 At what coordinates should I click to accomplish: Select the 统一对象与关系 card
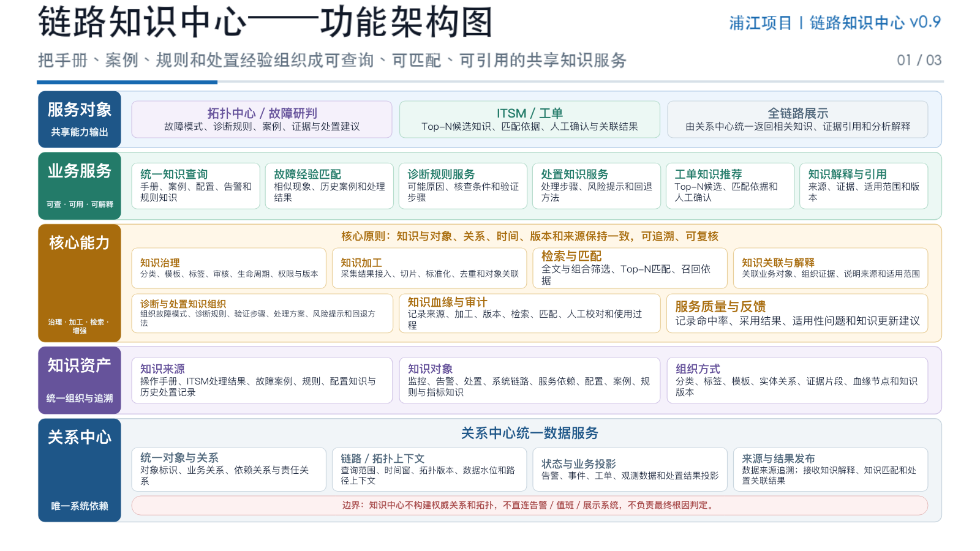click(229, 470)
